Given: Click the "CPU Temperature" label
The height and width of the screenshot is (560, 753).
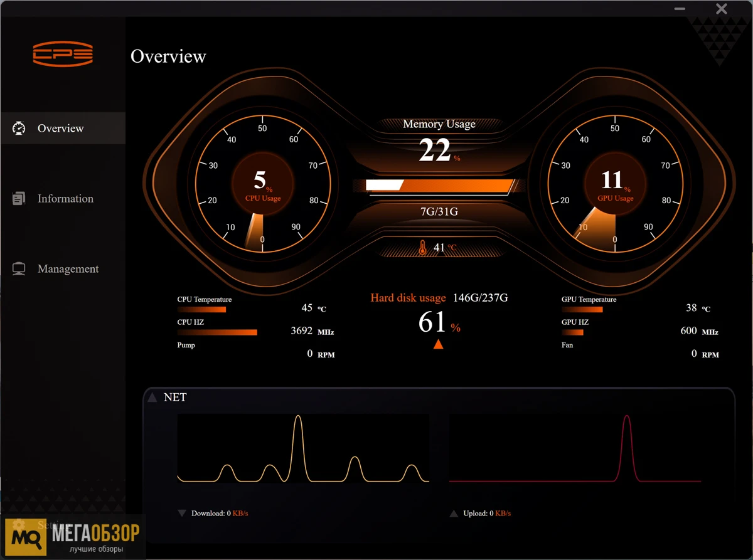Looking at the screenshot, I should [x=205, y=300].
